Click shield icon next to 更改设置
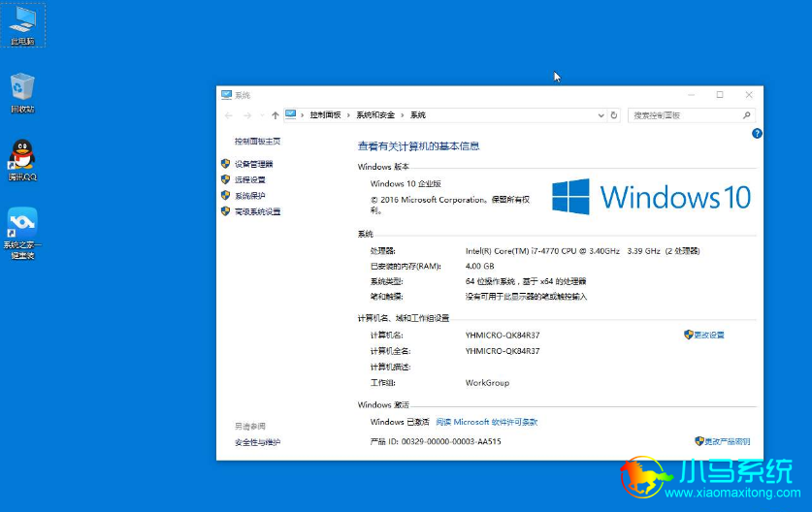 [x=688, y=335]
